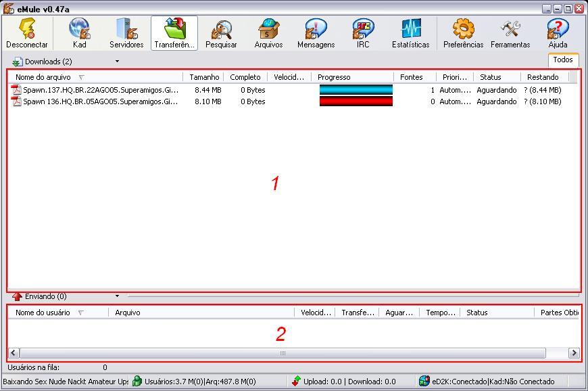
Task: Open the Mensagens window
Action: pyautogui.click(x=316, y=33)
